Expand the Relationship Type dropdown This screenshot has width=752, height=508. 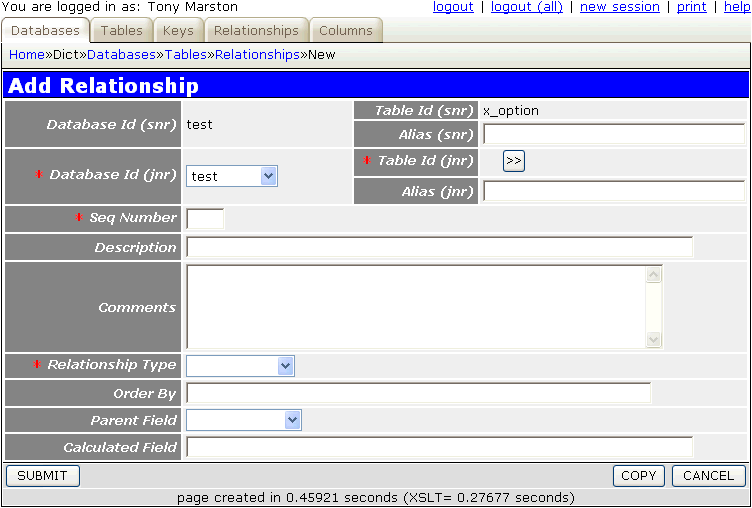(240, 366)
